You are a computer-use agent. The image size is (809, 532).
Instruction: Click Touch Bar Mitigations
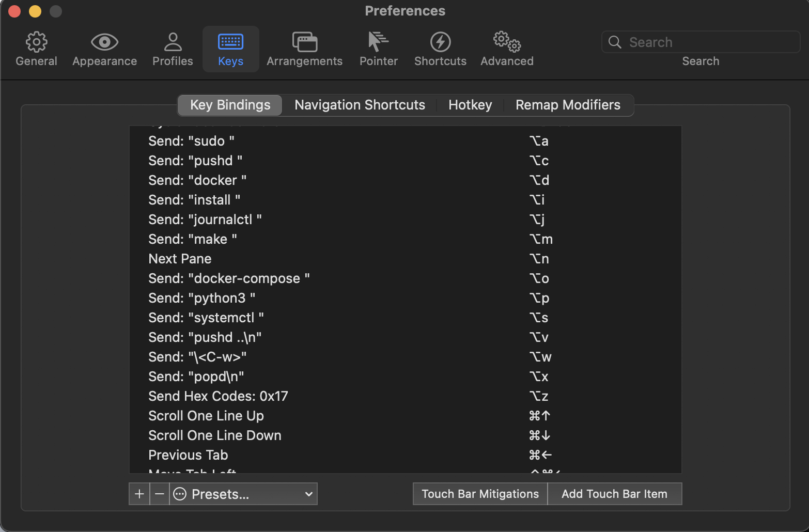click(479, 494)
